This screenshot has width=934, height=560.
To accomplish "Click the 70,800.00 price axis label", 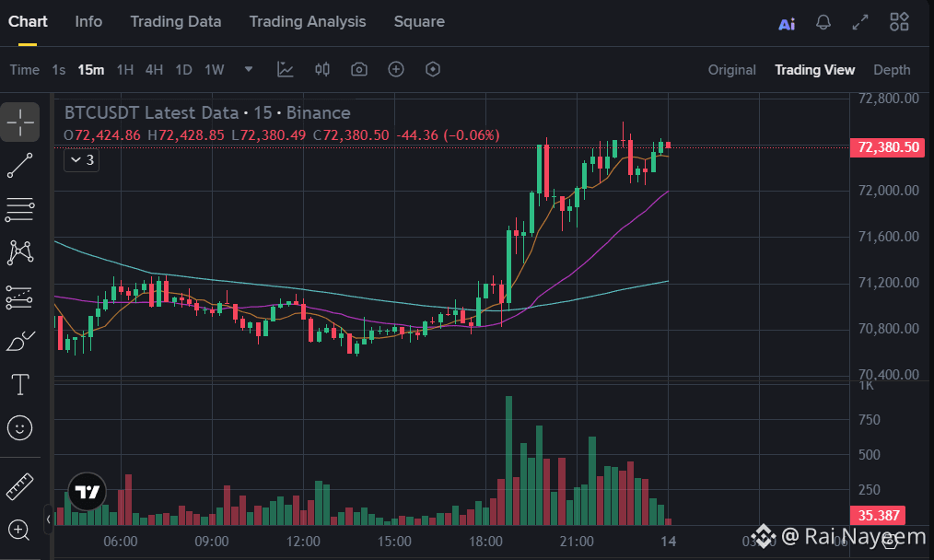I will (x=888, y=329).
